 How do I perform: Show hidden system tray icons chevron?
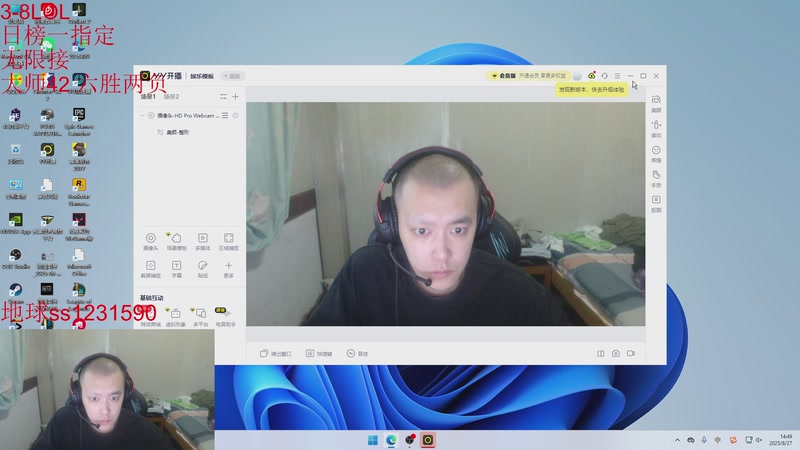pyautogui.click(x=677, y=440)
